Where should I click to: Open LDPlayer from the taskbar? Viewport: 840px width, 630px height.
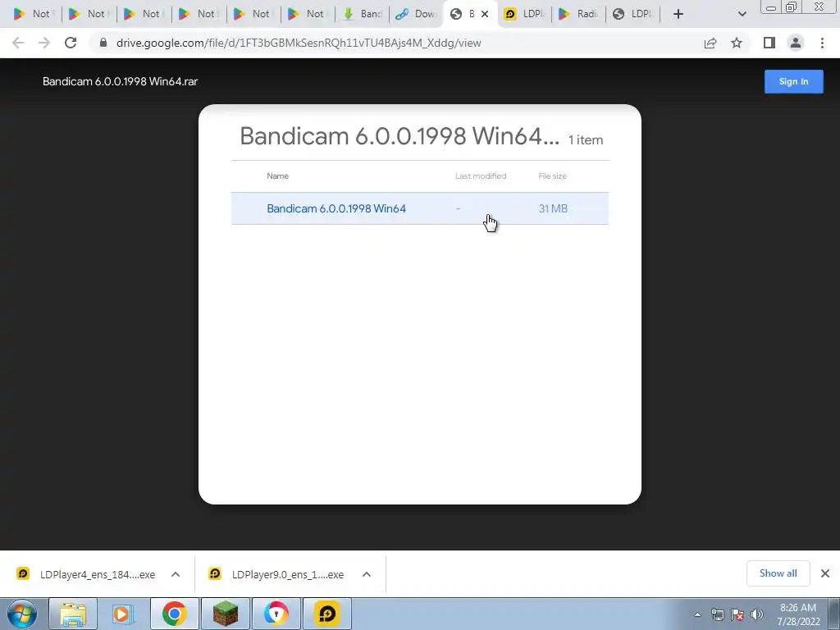[x=326, y=614]
